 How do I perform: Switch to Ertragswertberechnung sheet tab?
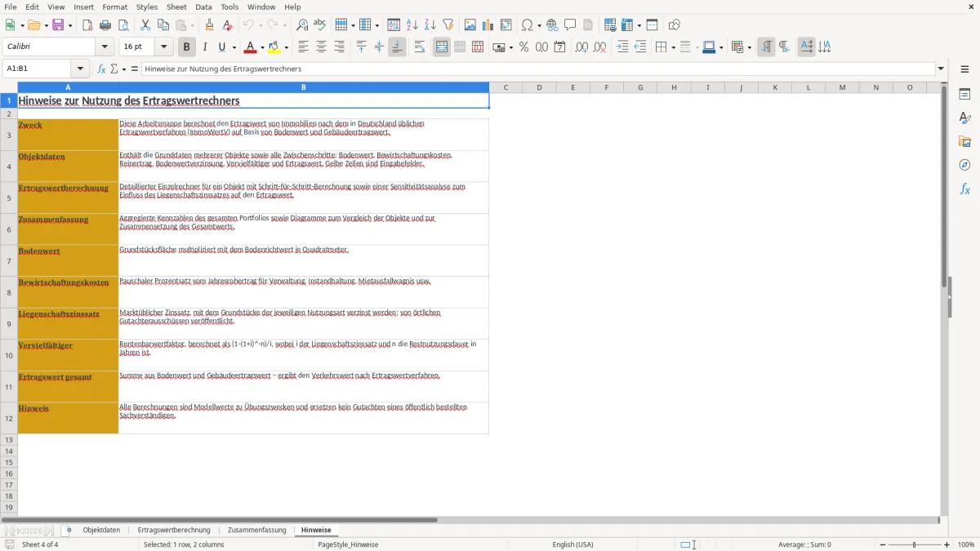pos(174,530)
